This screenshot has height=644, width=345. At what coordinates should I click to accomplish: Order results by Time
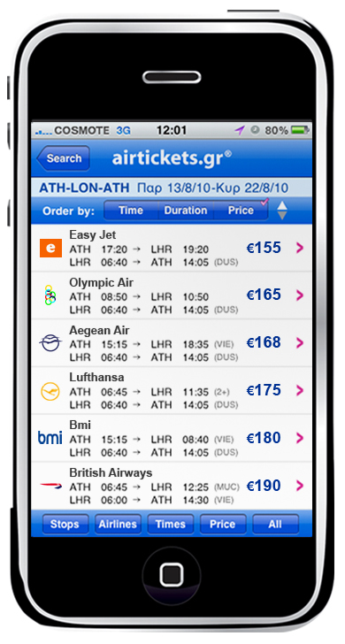point(131,211)
